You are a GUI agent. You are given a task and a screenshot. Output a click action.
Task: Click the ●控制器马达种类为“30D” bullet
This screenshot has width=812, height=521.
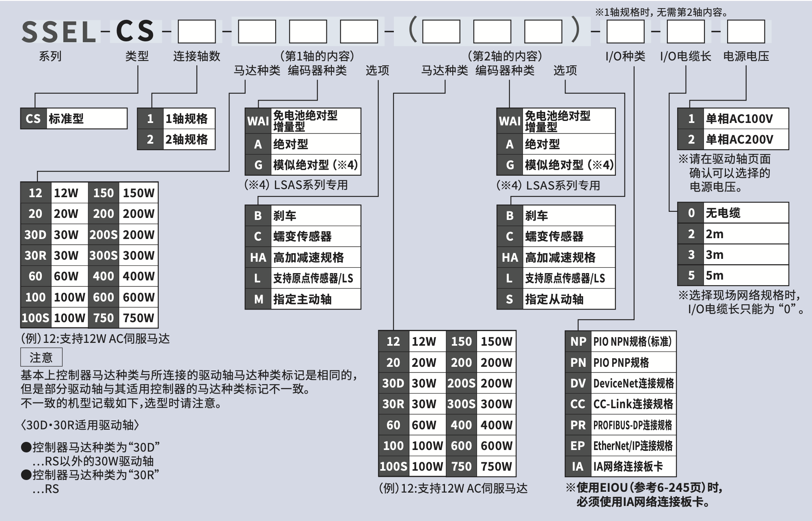click(90, 447)
